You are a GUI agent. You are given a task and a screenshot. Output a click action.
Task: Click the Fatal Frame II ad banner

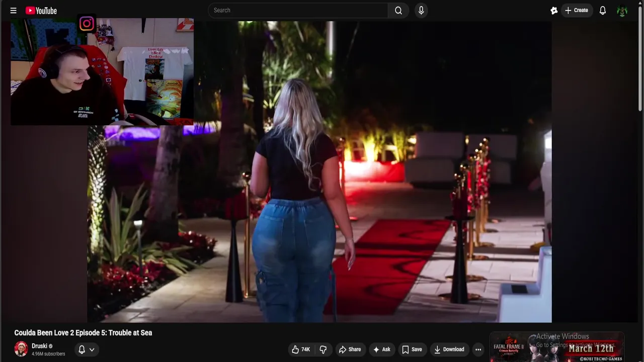(557, 347)
